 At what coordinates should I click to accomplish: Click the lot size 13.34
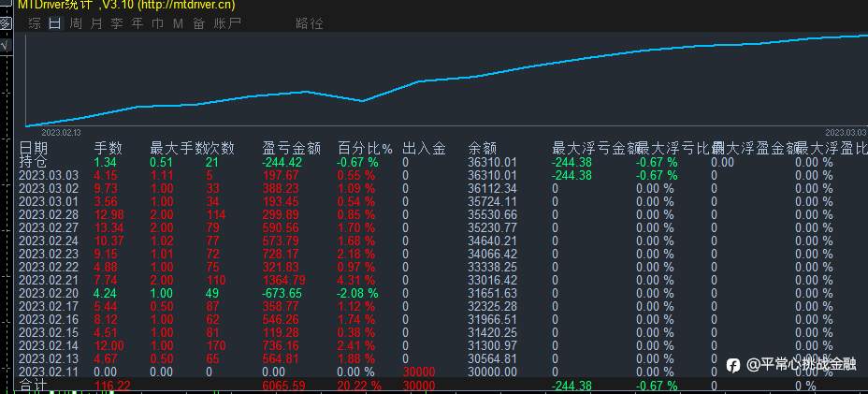109,227
